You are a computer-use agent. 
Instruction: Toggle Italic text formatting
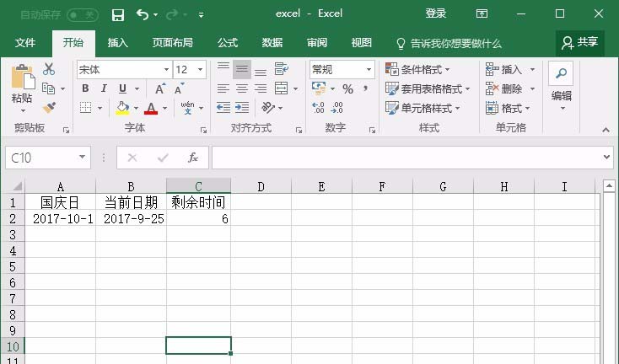pos(104,88)
